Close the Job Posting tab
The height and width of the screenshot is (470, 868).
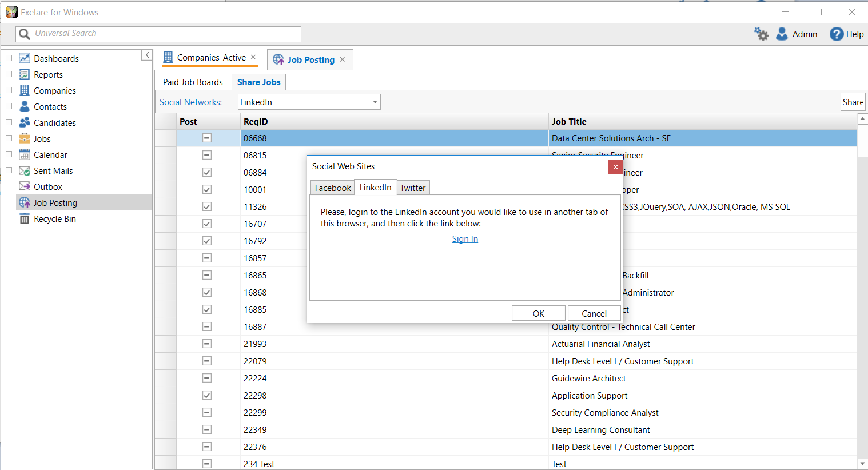343,59
